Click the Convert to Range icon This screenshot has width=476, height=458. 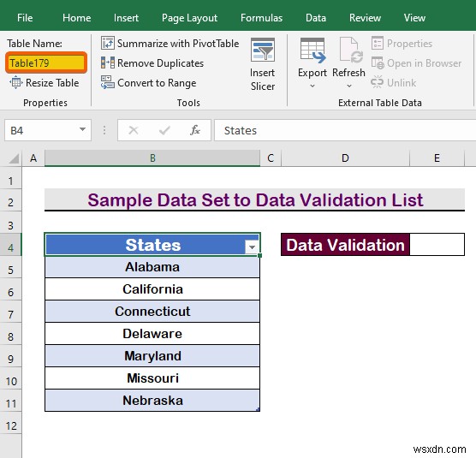point(108,82)
